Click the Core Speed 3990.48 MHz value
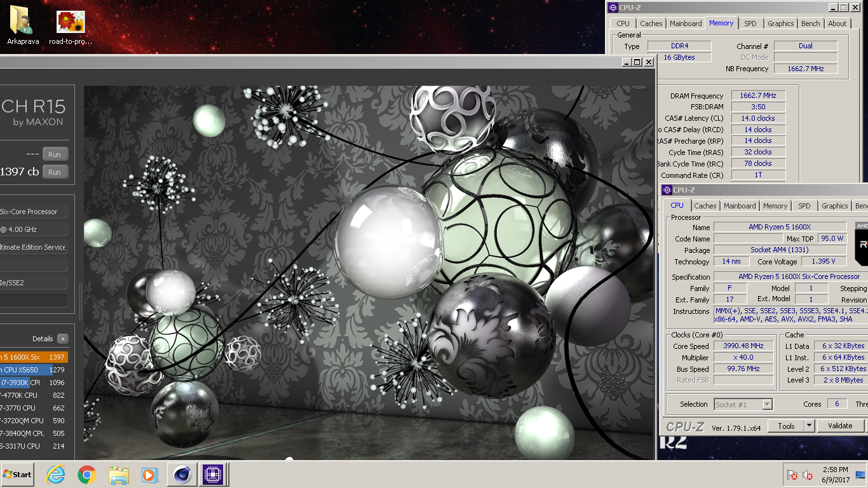The width and height of the screenshot is (868, 488). [x=743, y=346]
